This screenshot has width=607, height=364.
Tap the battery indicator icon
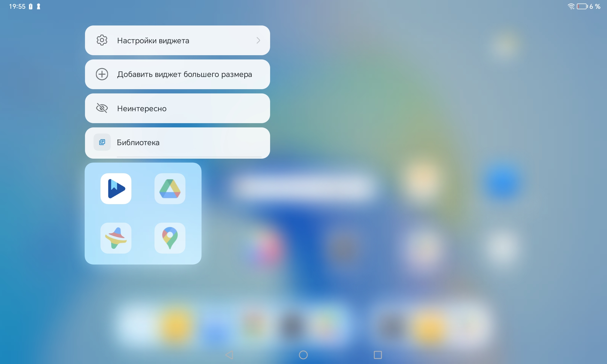pyautogui.click(x=582, y=6)
